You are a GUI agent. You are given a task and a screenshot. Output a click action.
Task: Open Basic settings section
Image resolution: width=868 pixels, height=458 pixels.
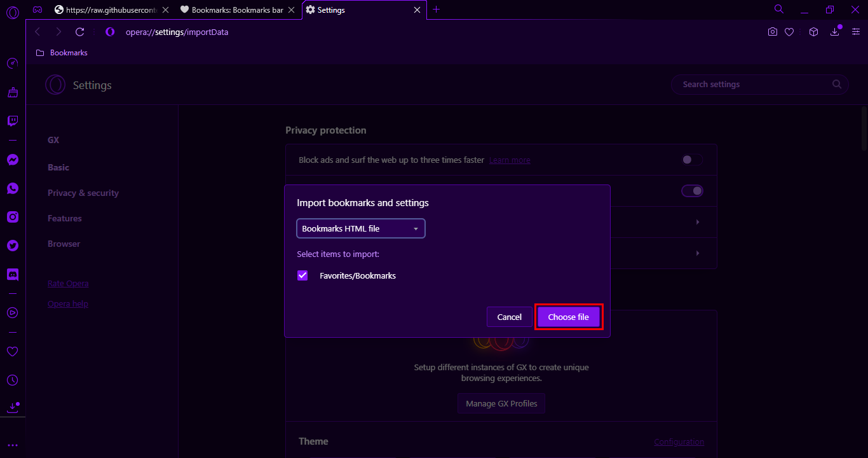[58, 167]
